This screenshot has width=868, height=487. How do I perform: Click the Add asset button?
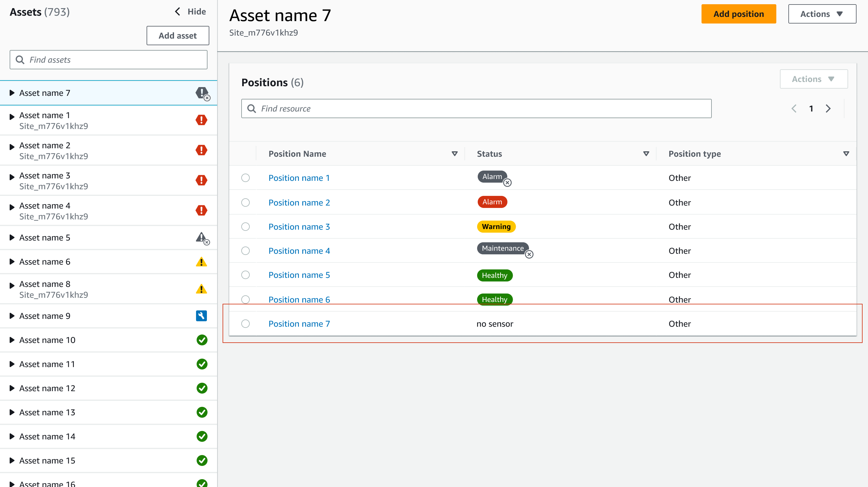(178, 36)
